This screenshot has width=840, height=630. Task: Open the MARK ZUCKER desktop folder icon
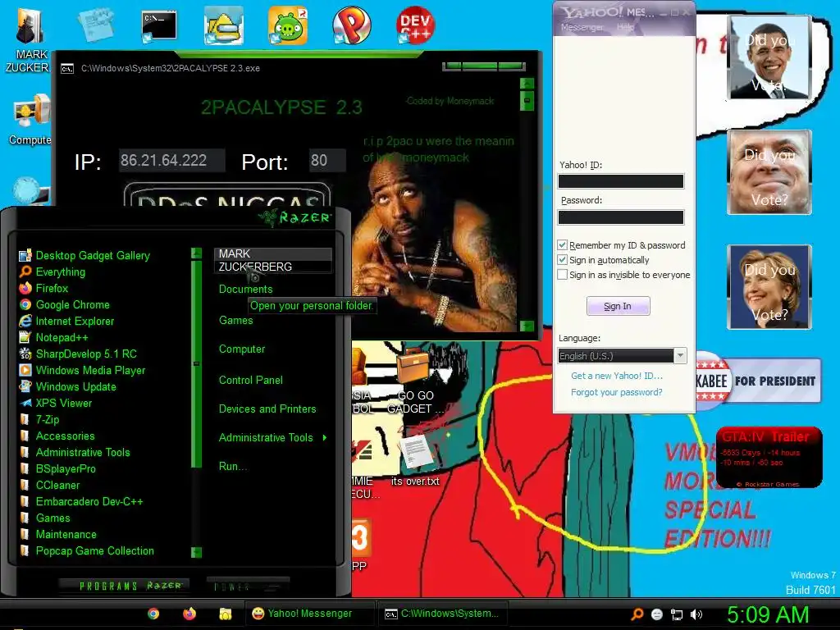[30, 40]
